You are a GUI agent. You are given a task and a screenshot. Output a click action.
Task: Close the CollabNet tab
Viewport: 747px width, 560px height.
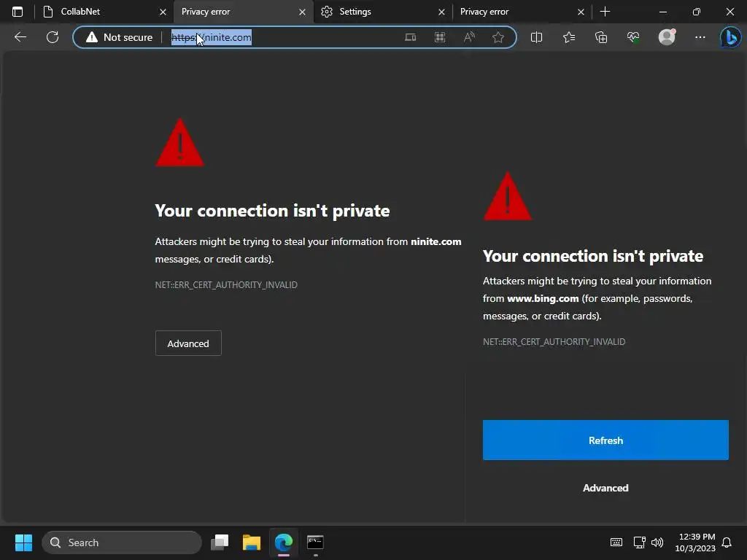(x=163, y=12)
